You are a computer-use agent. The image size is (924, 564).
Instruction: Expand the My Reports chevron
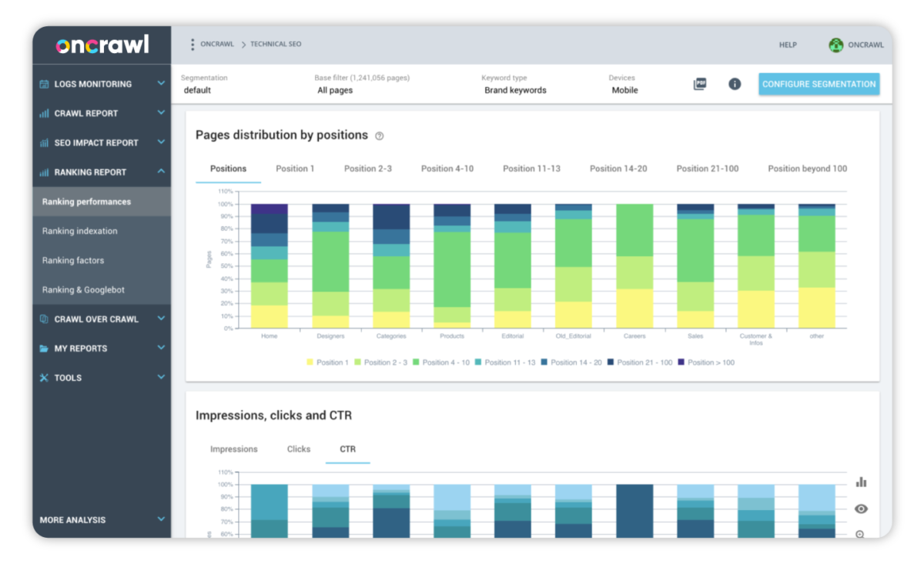coord(161,348)
